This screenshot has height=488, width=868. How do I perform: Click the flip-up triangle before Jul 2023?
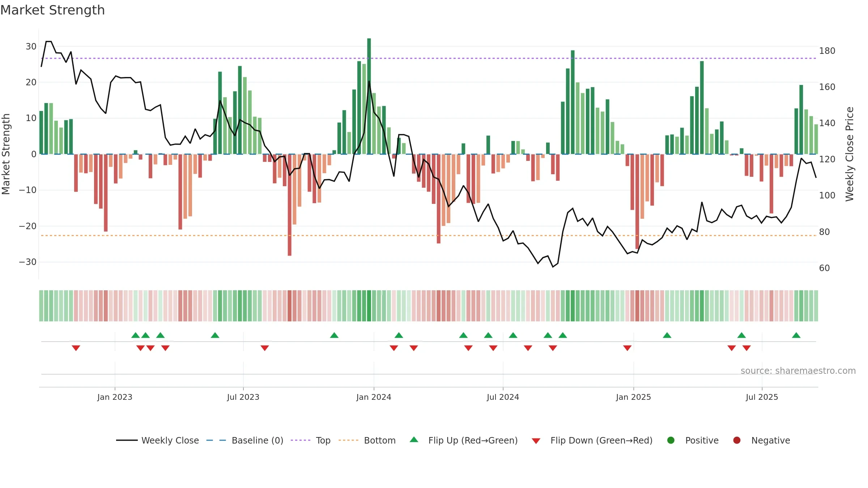point(215,335)
